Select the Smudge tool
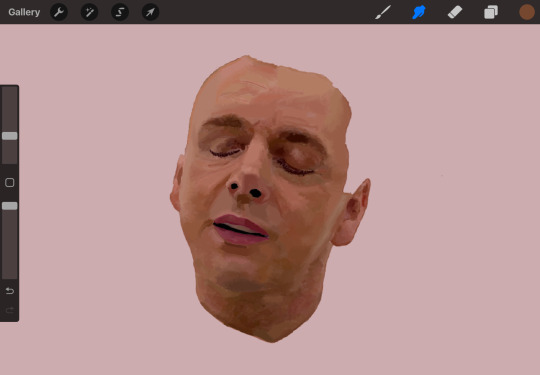The width and height of the screenshot is (540, 375). (419, 12)
